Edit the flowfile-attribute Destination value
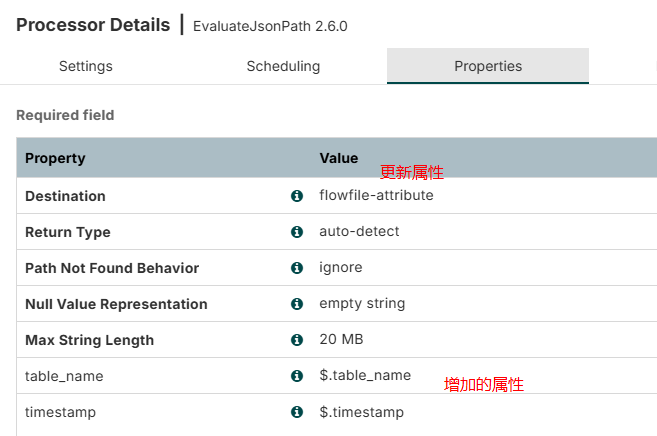This screenshot has height=436, width=657. pos(376,196)
